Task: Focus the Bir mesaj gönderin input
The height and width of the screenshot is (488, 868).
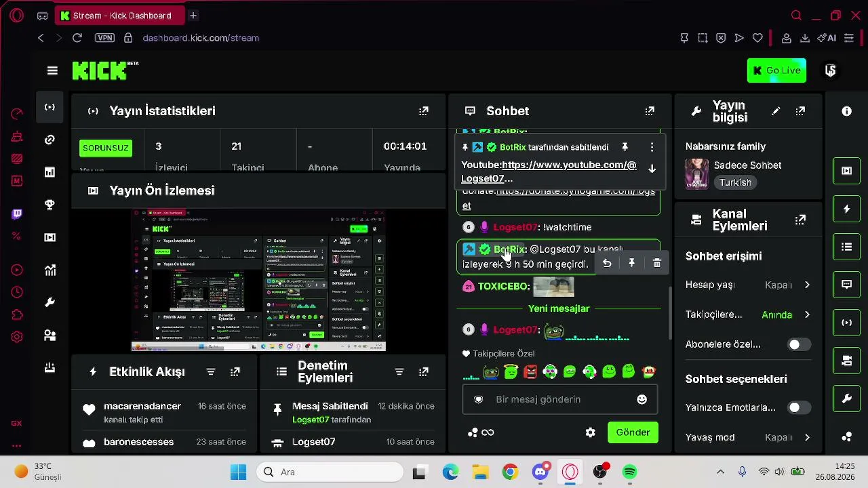Action: pos(559,400)
